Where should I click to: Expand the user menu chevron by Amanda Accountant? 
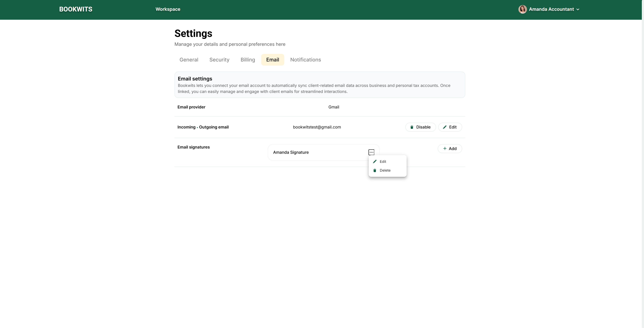tap(578, 9)
